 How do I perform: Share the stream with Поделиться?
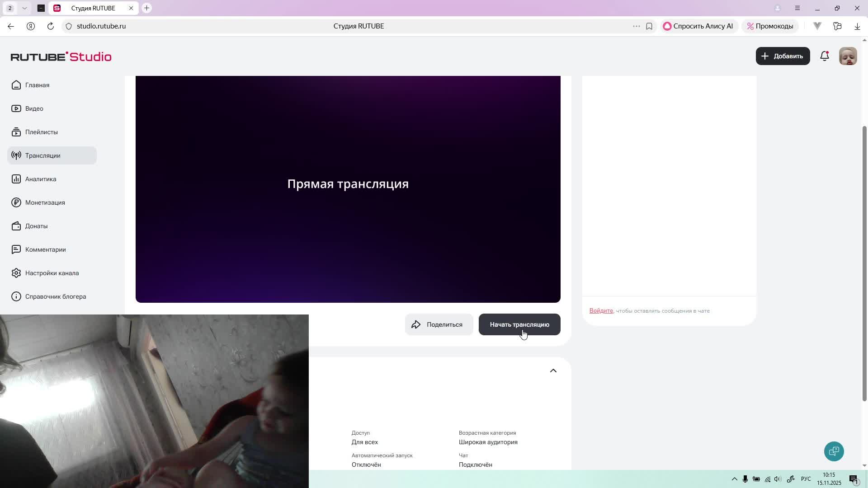tap(438, 324)
